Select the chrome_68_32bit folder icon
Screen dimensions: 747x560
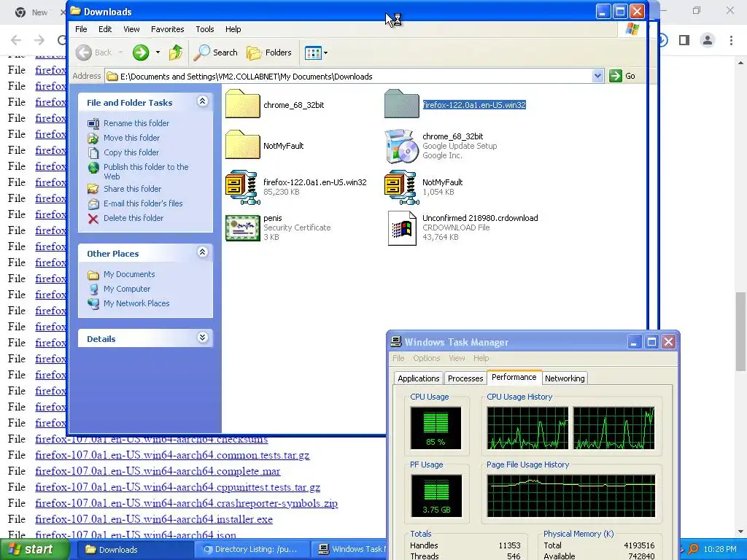[242, 104]
